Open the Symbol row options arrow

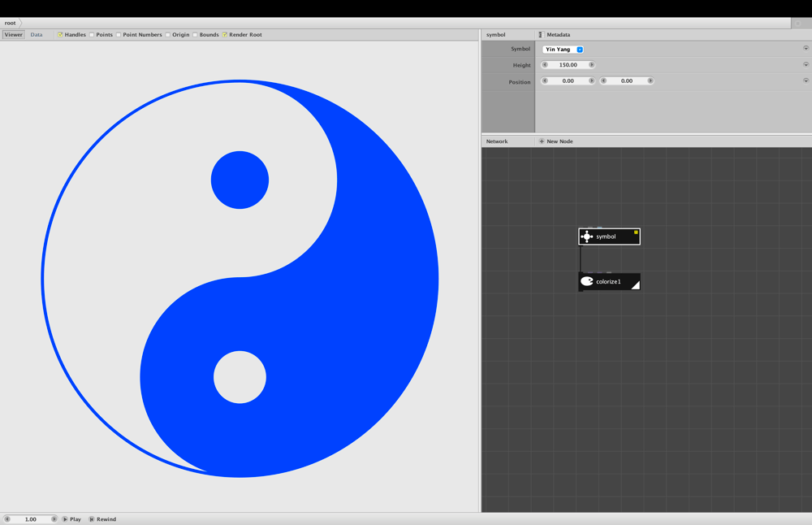(x=806, y=48)
